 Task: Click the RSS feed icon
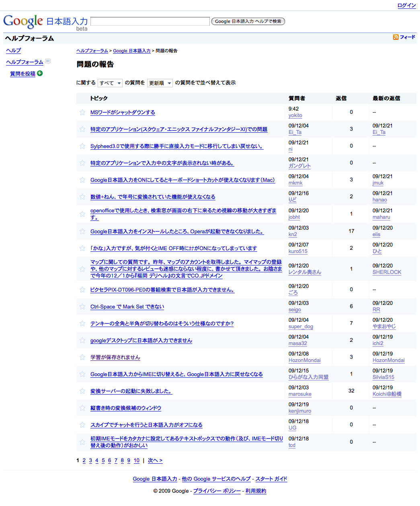click(x=396, y=37)
